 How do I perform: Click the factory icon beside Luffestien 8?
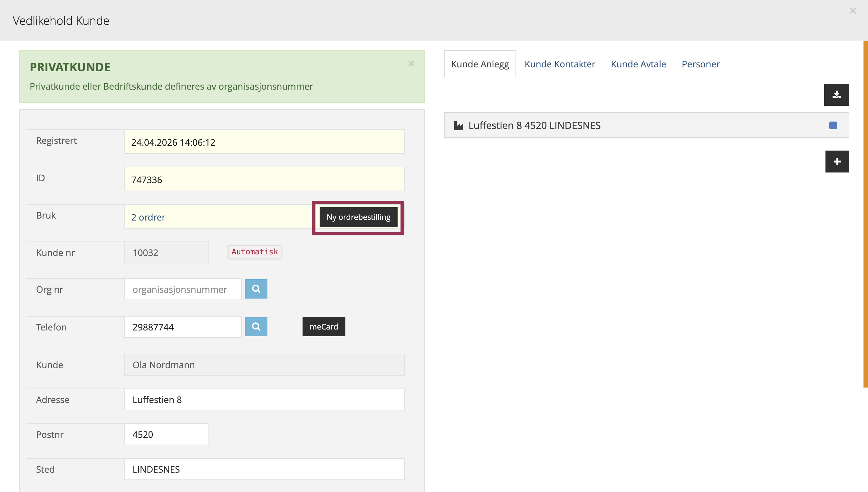458,126
